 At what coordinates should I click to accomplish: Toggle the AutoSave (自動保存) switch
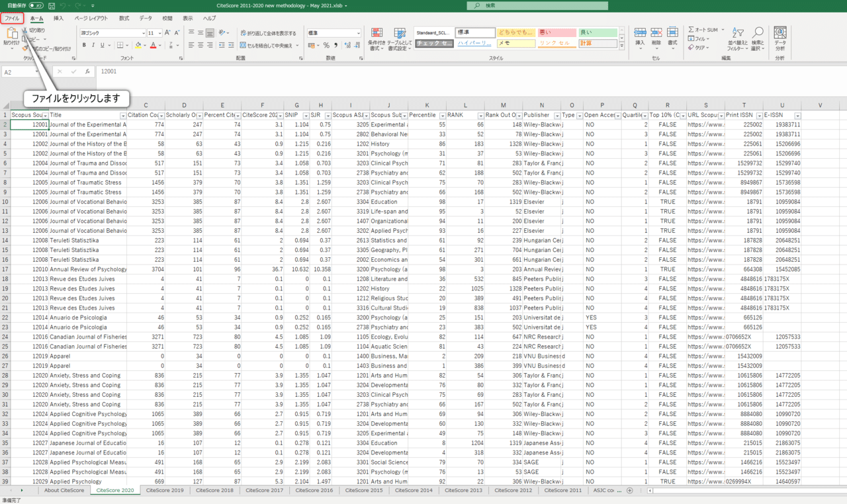35,5
